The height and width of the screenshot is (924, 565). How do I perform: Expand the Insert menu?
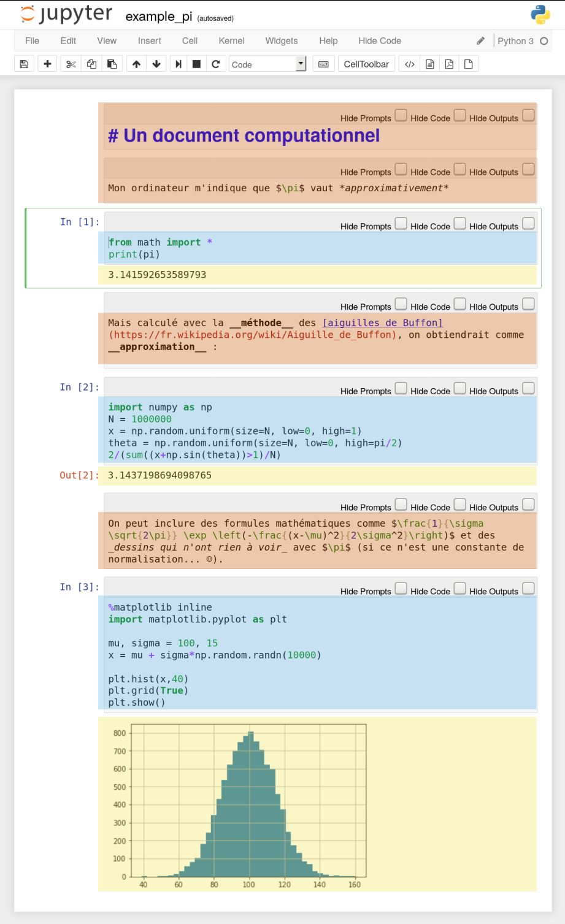pos(149,41)
